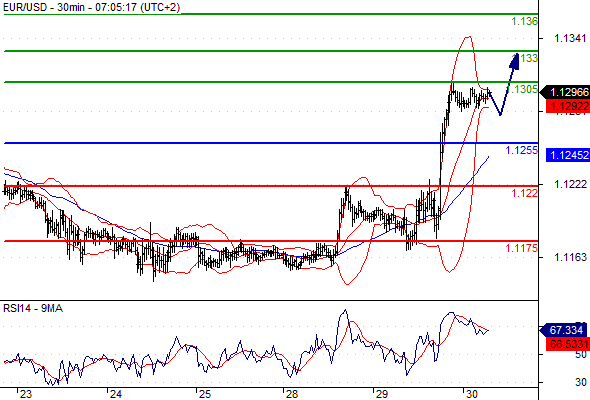Click the price axis value 1.1163
Viewport: 590px width, 400px height.
pyautogui.click(x=570, y=257)
